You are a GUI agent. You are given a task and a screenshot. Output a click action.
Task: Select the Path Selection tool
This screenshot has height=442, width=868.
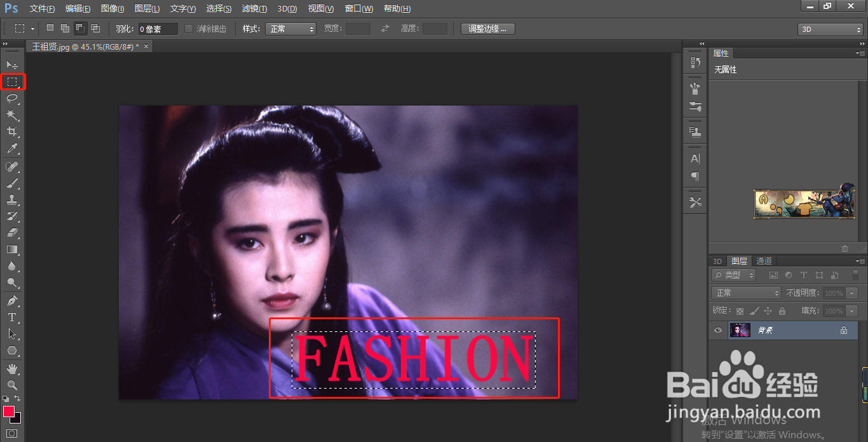pyautogui.click(x=12, y=333)
